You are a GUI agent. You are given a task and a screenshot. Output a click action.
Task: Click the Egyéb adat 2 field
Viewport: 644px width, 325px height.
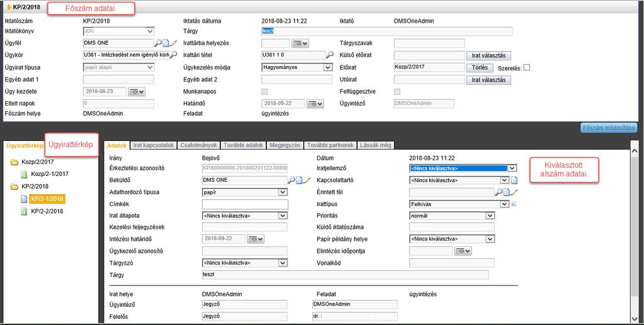point(297,80)
